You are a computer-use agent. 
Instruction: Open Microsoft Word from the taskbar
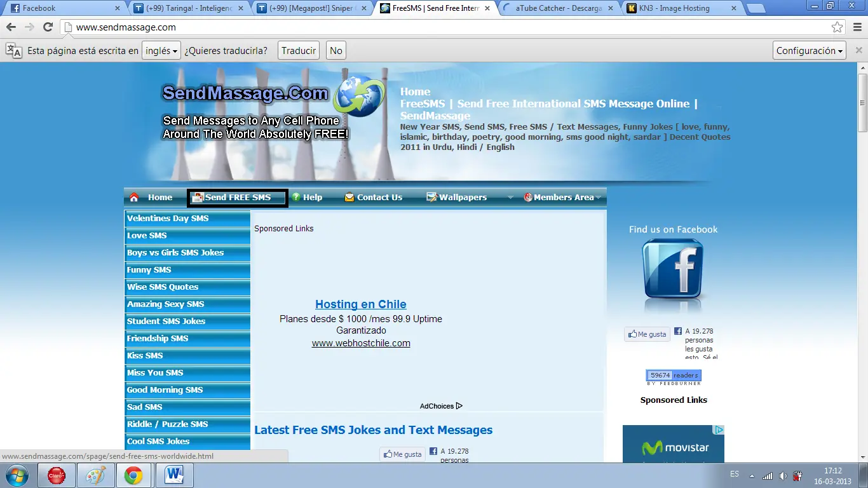pyautogui.click(x=173, y=475)
